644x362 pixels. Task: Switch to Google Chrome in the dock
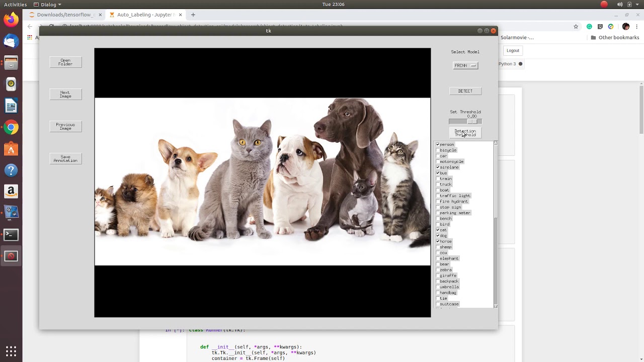[11, 128]
